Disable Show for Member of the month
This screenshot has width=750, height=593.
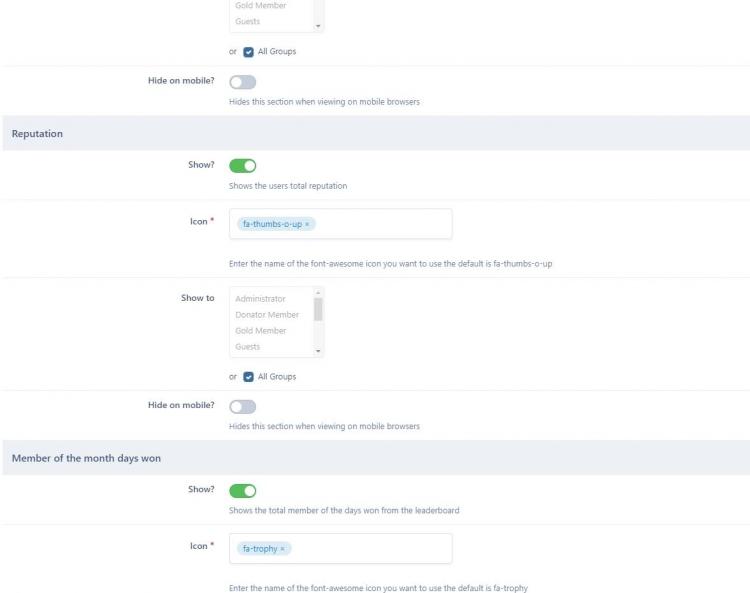point(243,491)
